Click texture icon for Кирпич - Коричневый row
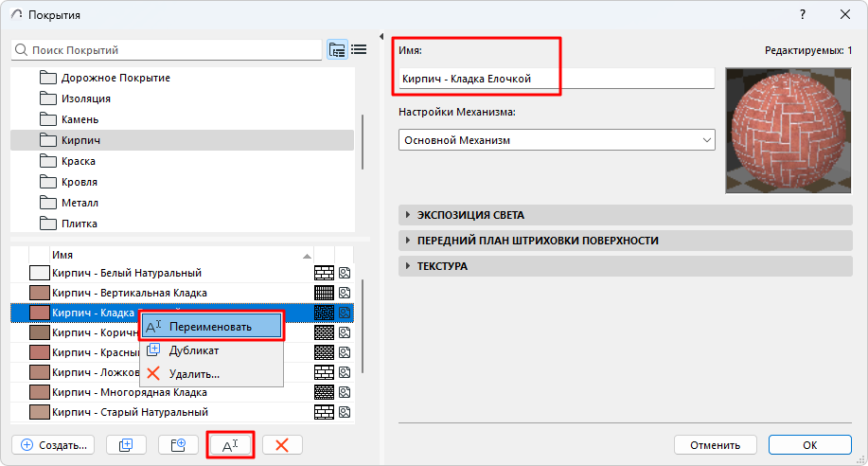Image resolution: width=868 pixels, height=466 pixels. click(x=345, y=332)
